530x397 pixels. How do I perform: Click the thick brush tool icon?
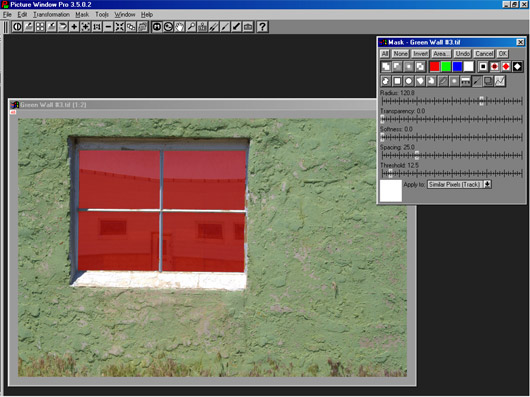(237, 27)
